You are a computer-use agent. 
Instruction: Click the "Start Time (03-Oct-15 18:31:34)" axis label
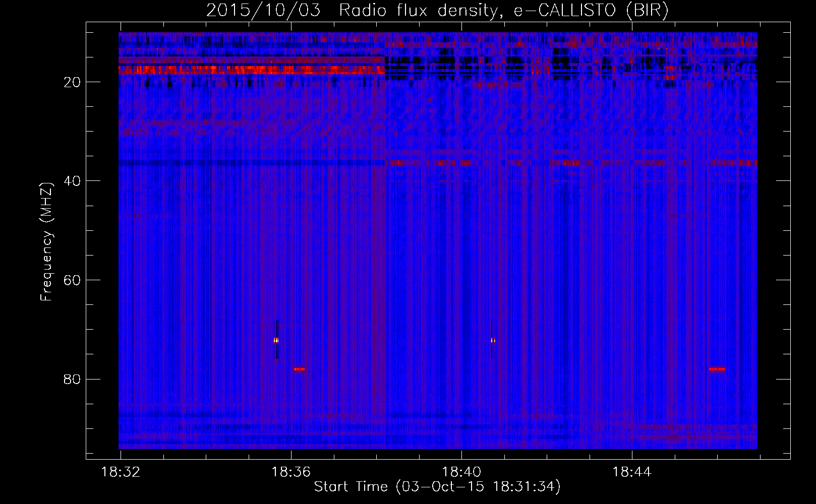pyautogui.click(x=437, y=487)
